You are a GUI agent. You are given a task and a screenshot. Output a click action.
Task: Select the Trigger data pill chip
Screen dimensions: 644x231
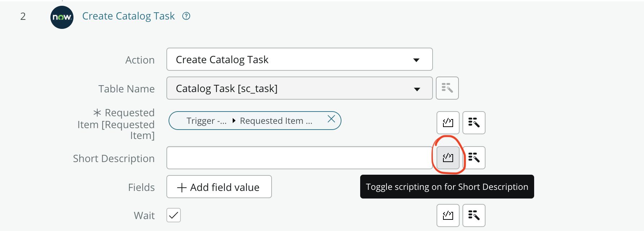point(207,121)
